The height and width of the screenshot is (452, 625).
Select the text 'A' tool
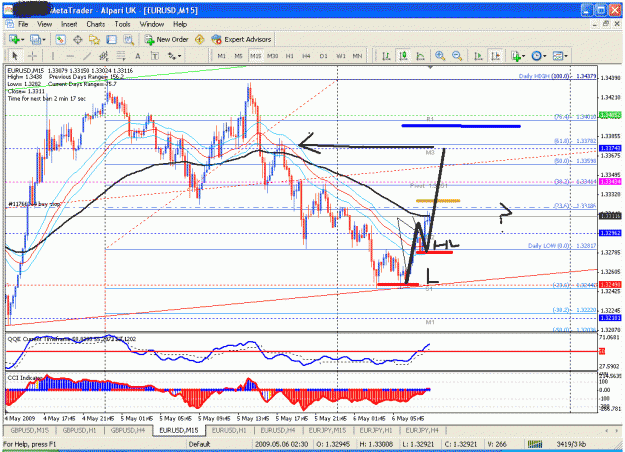click(x=138, y=56)
